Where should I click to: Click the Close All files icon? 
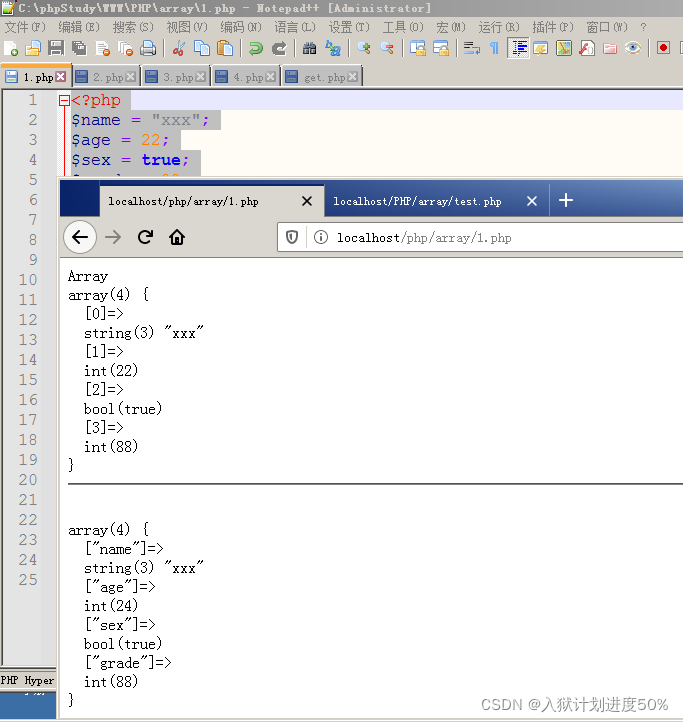(x=125, y=48)
